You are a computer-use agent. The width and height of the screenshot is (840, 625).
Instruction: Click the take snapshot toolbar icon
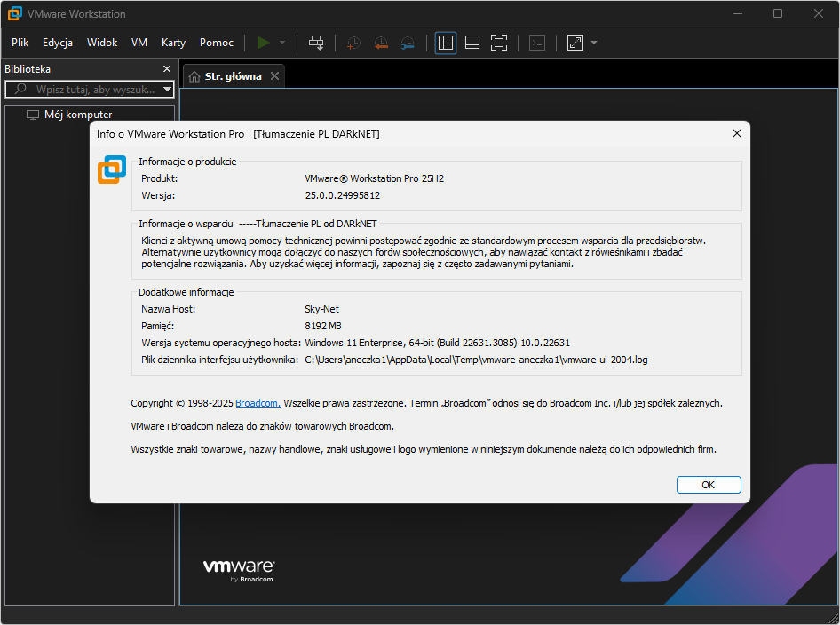(x=353, y=43)
